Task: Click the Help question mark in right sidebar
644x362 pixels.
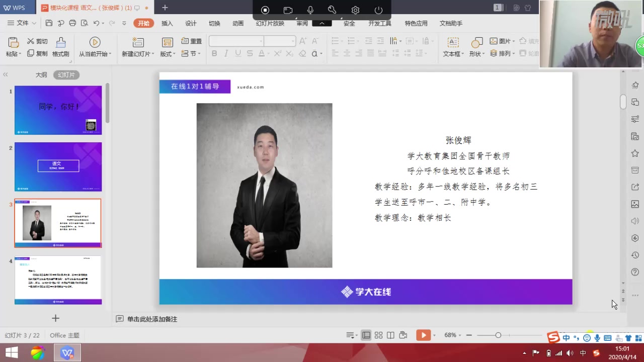Action: coord(635,272)
